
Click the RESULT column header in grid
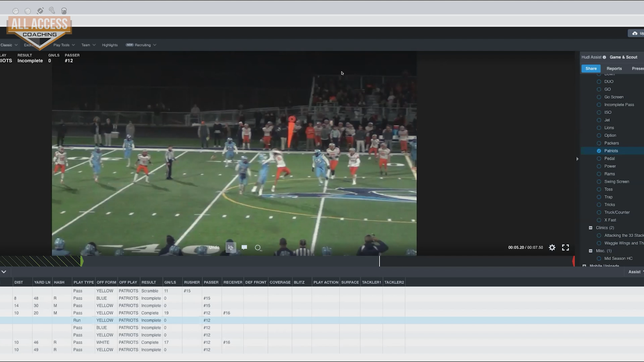pos(149,283)
